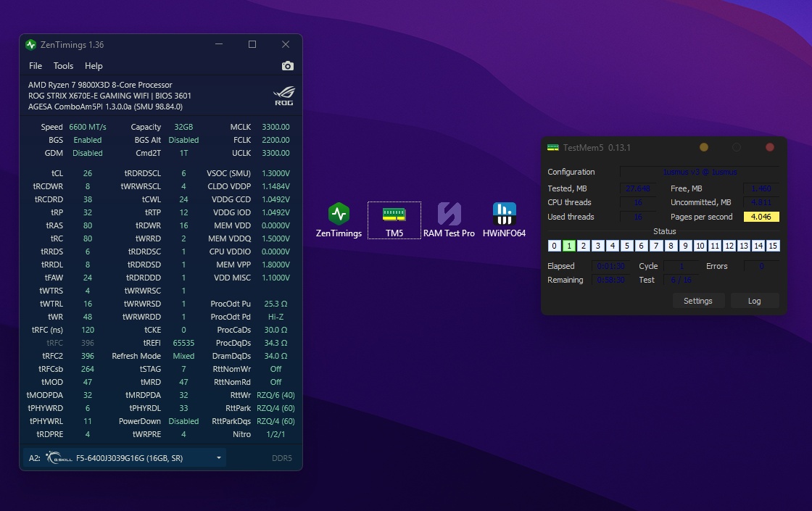This screenshot has width=812, height=511.
Task: Click the AMD Ryzen 7 9800X3D processor name
Action: pos(100,85)
